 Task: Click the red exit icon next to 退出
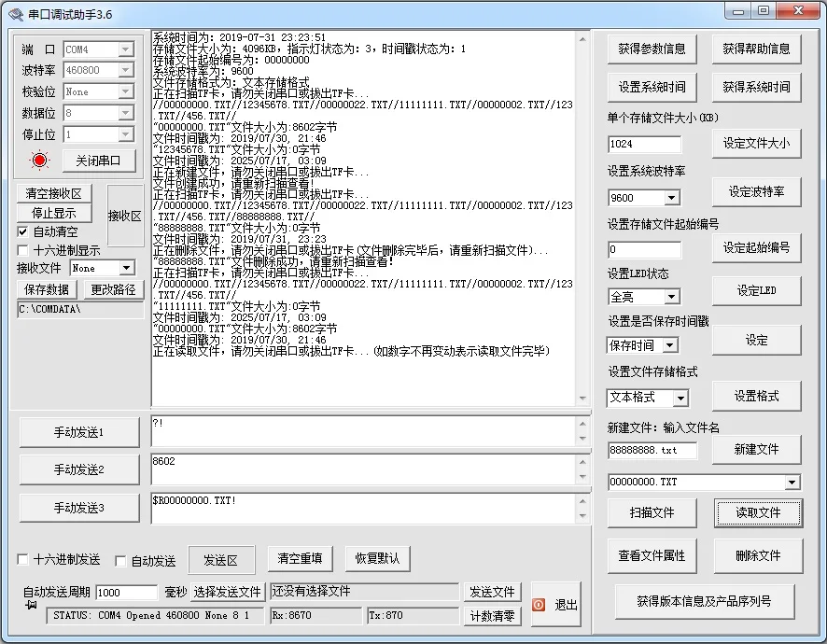tap(539, 605)
